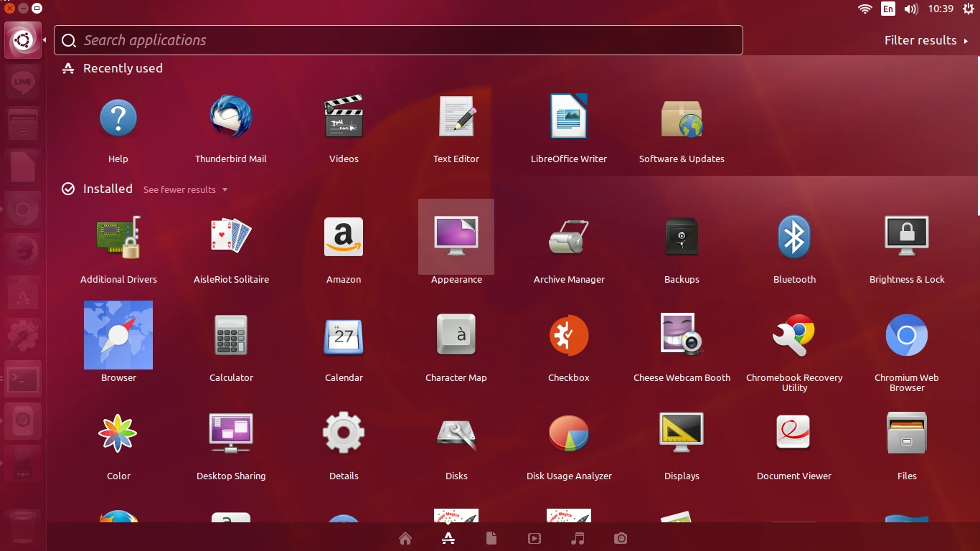Open the Amazon app

[344, 237]
